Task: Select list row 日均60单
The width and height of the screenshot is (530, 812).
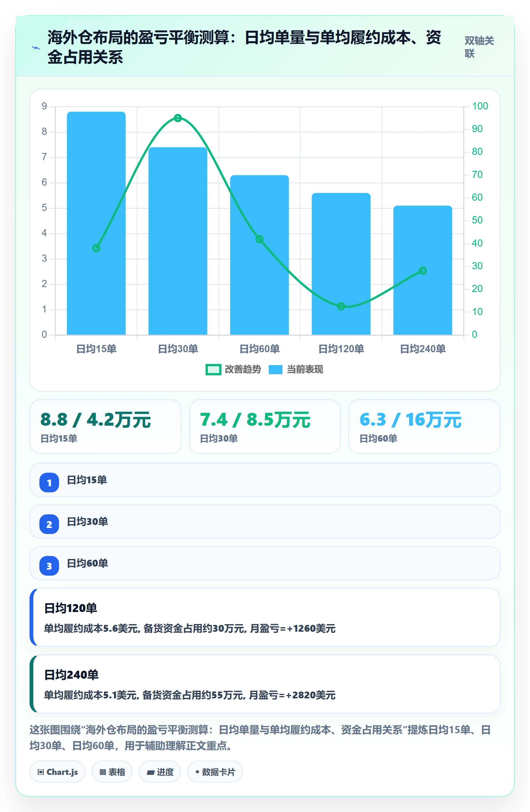Action: coord(265,563)
